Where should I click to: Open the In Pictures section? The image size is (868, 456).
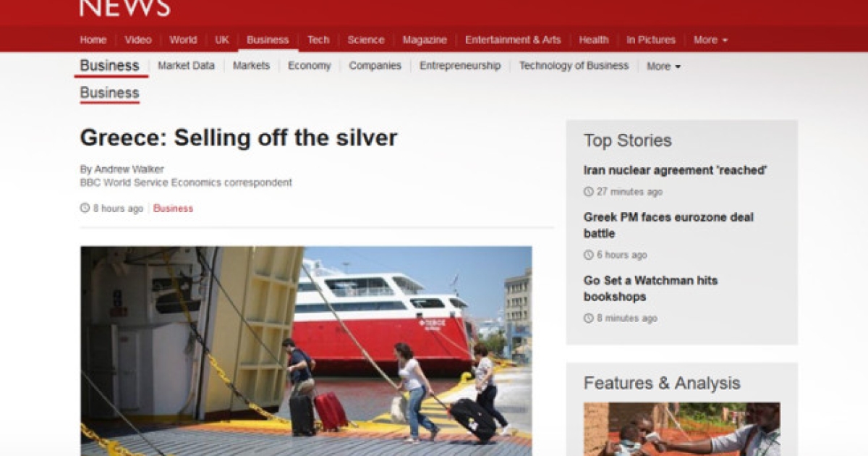tap(651, 40)
